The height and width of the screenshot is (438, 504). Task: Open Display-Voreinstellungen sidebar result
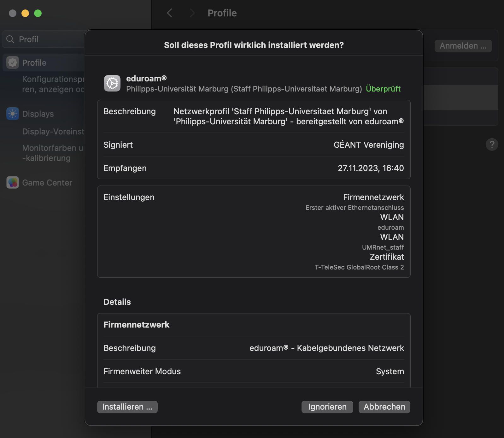[x=53, y=131]
